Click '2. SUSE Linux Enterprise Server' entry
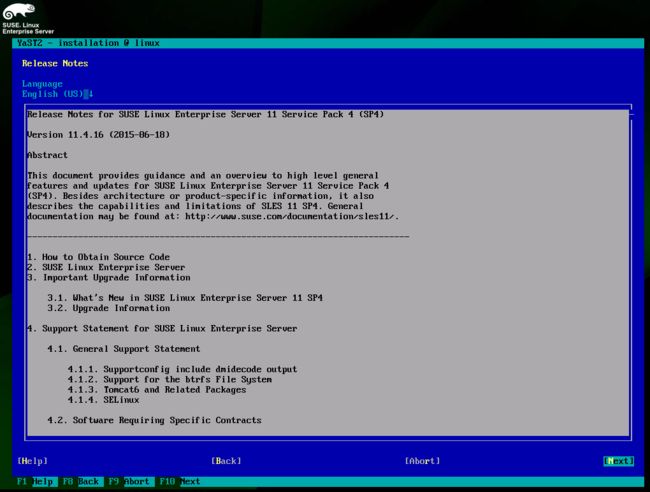The image size is (650, 492). (106, 267)
